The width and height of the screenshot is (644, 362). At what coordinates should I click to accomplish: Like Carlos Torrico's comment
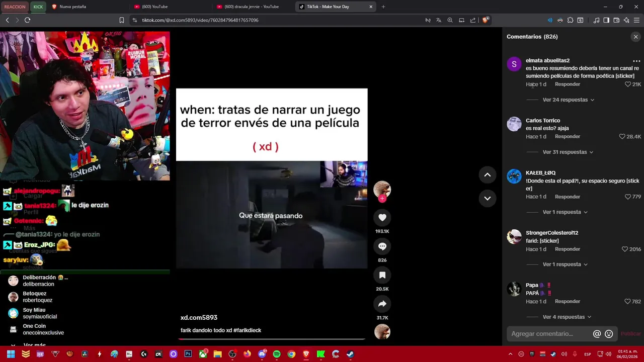coord(622,137)
